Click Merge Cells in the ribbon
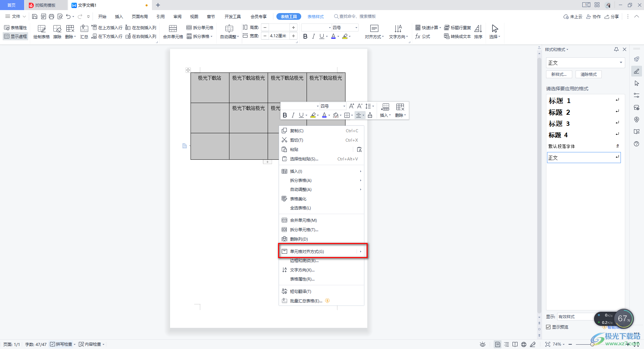The width and height of the screenshot is (644, 349). pos(173,32)
